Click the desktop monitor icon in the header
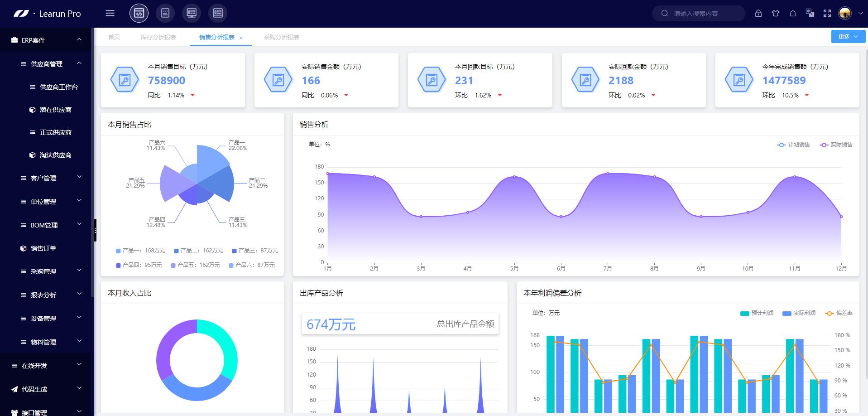Image resolution: width=868 pixels, height=416 pixels. 192,13
